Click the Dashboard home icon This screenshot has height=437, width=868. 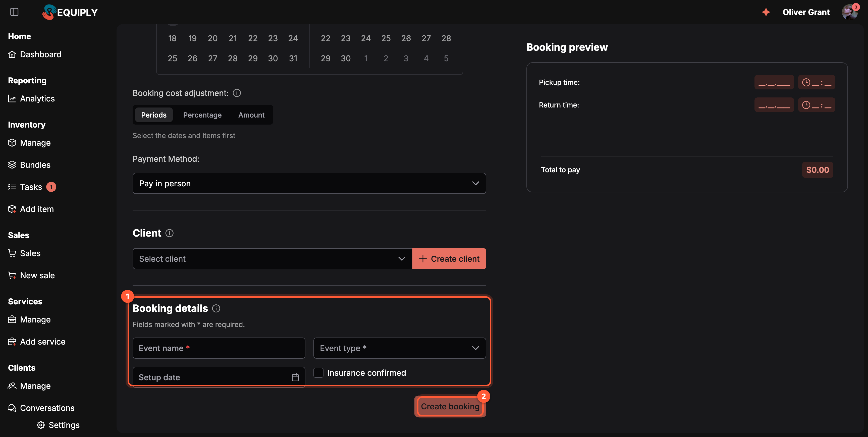tap(12, 54)
